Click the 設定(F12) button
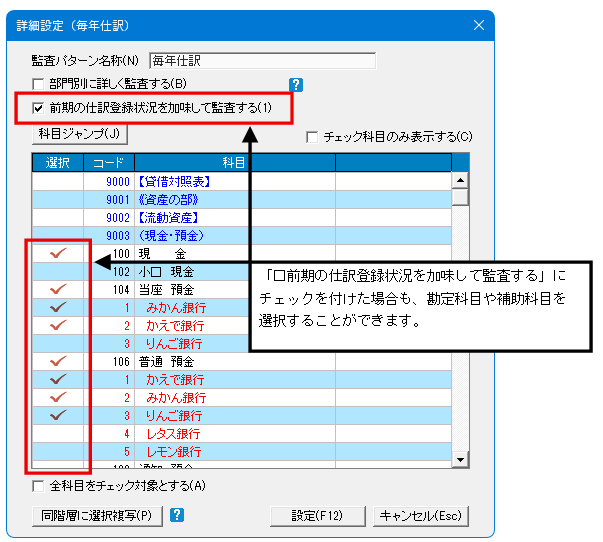Screen dimensions: 603x542 (x=317, y=516)
